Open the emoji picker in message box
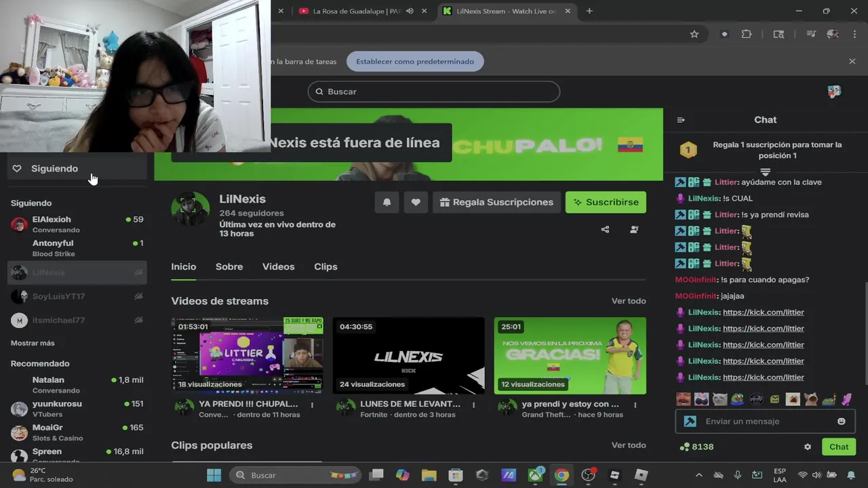868x488 pixels. coord(842,421)
